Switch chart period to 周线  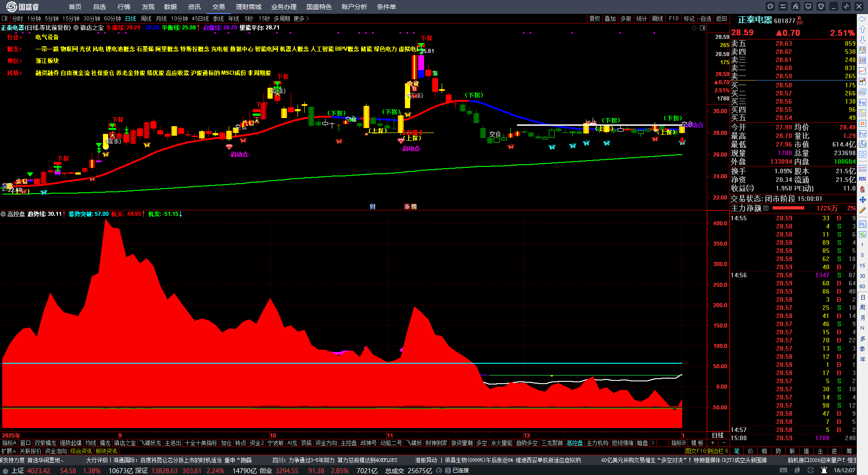(146, 19)
